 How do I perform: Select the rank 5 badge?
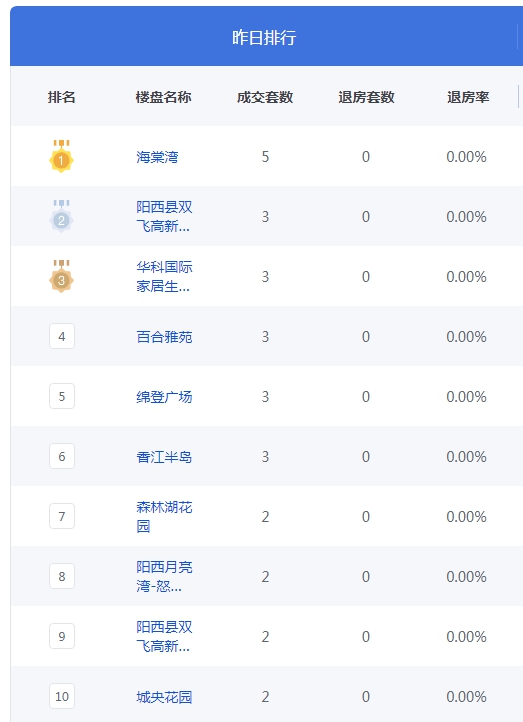[x=62, y=396]
